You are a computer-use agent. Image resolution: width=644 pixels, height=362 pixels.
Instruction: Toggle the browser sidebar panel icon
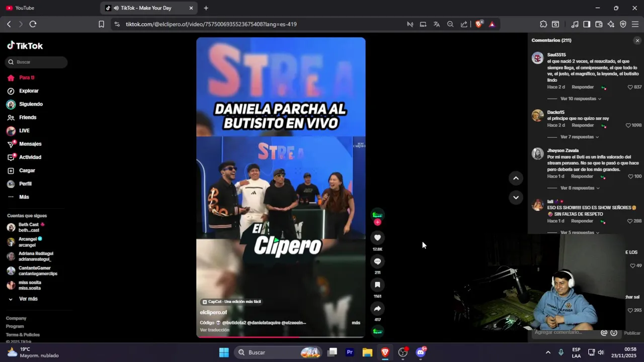coord(587,24)
